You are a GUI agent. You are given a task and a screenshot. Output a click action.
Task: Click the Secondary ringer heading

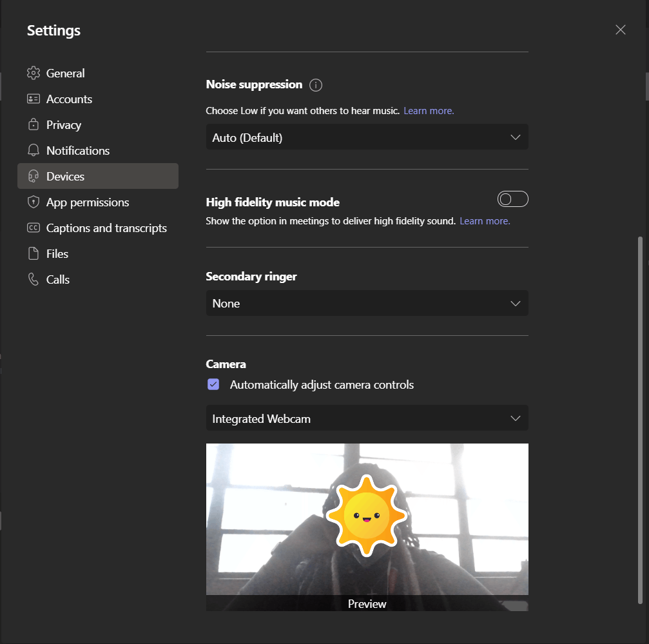pos(251,277)
